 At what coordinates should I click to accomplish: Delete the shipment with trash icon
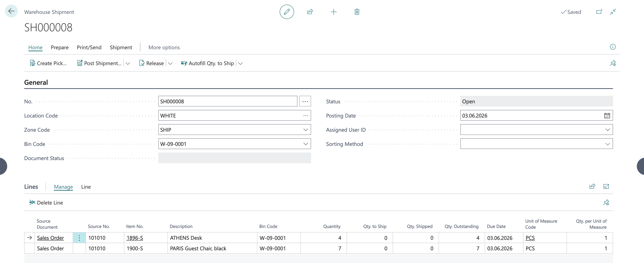(x=357, y=12)
